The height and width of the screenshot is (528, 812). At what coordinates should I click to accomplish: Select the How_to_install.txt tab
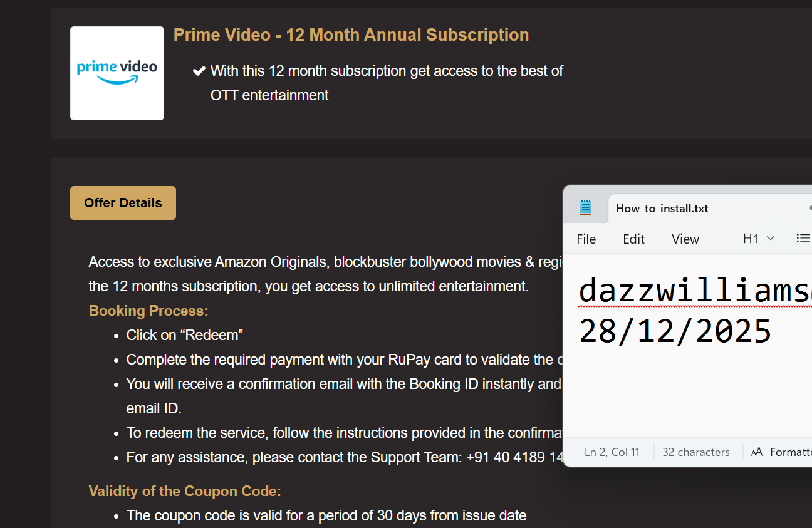[662, 209]
